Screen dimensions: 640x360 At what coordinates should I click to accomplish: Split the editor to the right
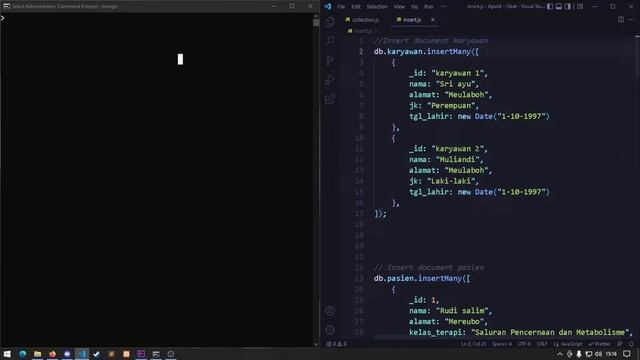[620, 20]
